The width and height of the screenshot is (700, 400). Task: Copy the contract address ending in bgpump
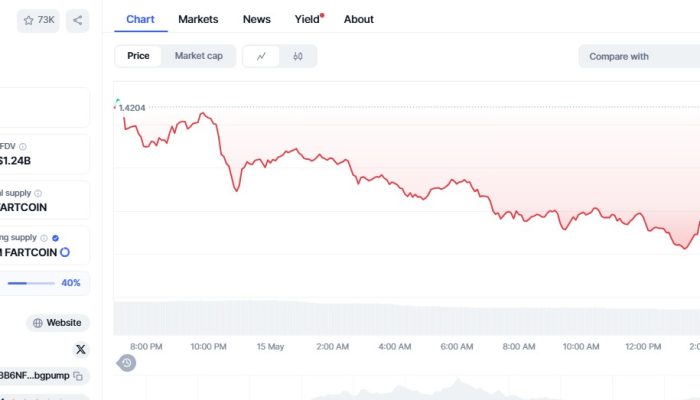tap(77, 376)
